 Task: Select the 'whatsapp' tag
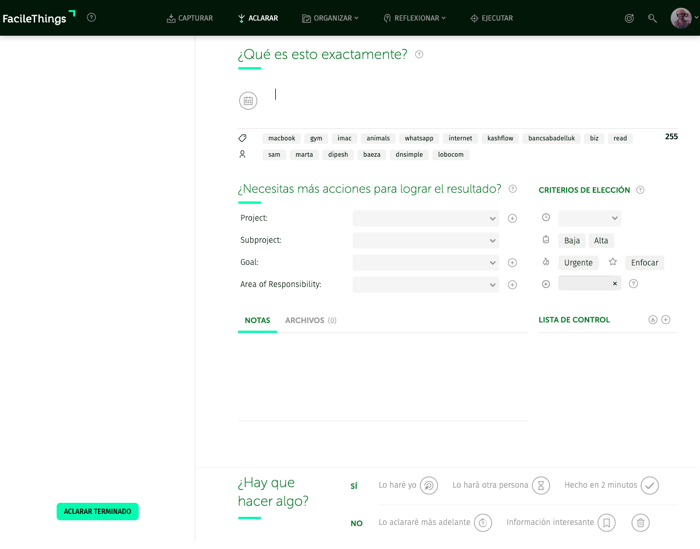tap(419, 139)
